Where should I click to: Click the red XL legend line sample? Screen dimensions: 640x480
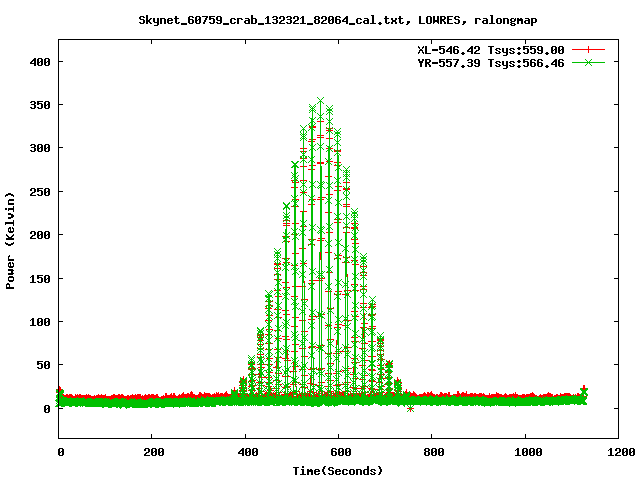click(588, 50)
